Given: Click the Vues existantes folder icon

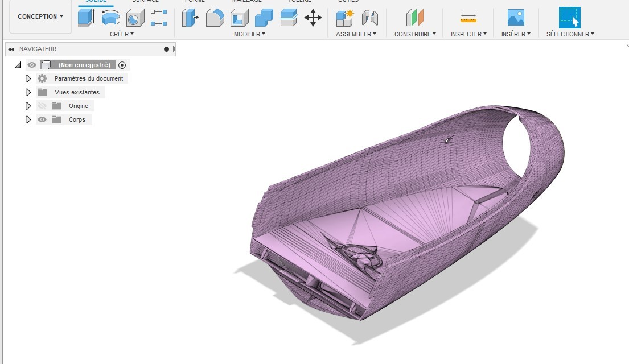Looking at the screenshot, I should click(42, 92).
